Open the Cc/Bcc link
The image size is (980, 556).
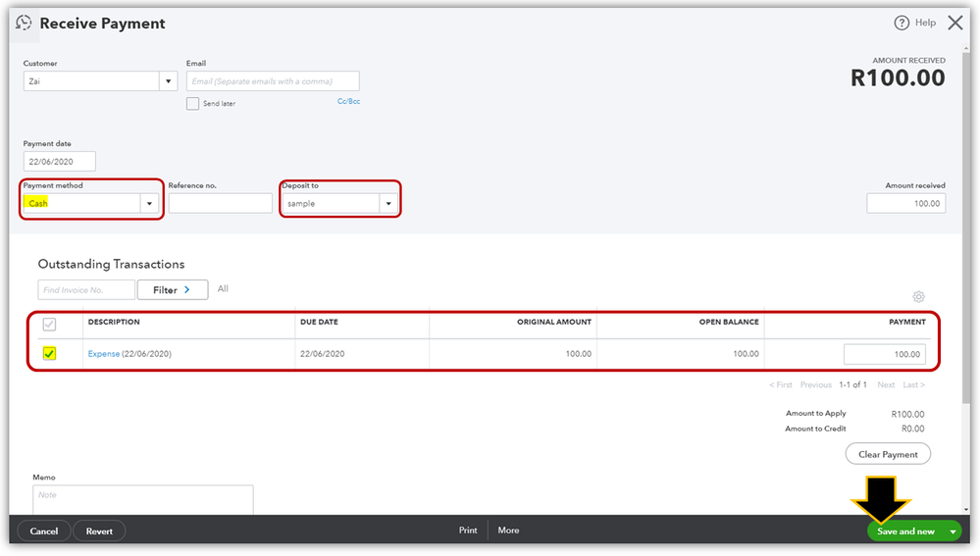point(349,101)
